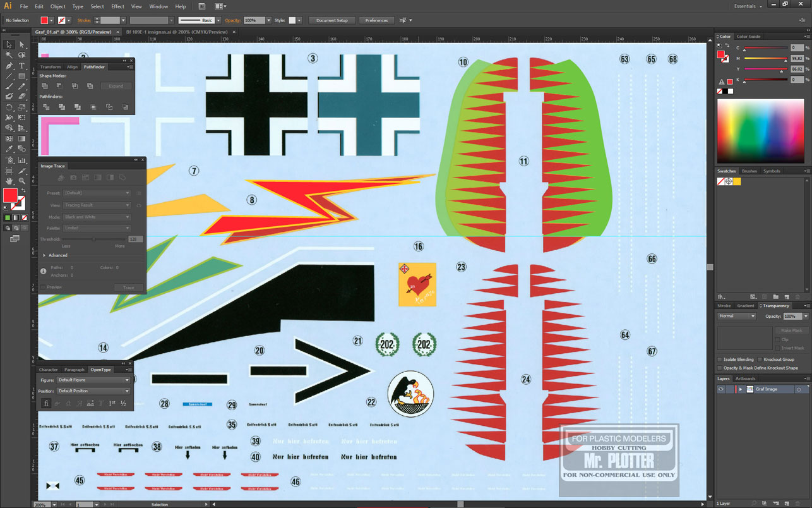Click the Preferences button
The width and height of the screenshot is (812, 508).
click(x=376, y=20)
